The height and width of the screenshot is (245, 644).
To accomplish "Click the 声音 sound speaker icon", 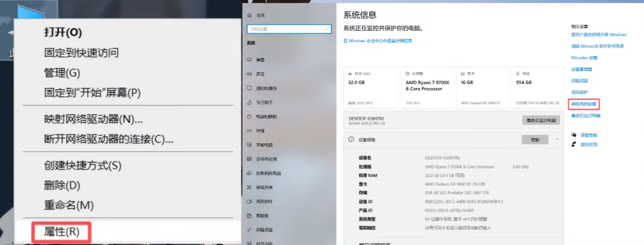I will tap(249, 74).
